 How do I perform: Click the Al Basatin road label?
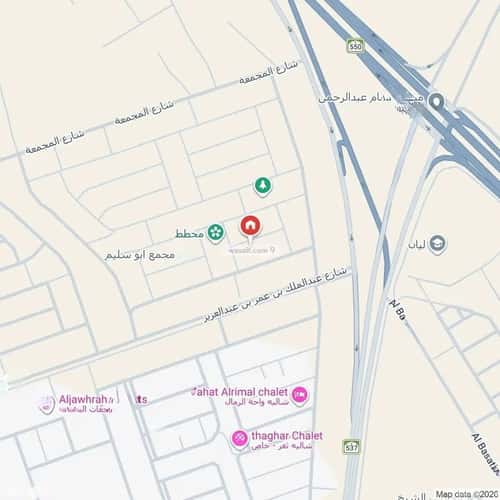pyautogui.click(x=486, y=454)
